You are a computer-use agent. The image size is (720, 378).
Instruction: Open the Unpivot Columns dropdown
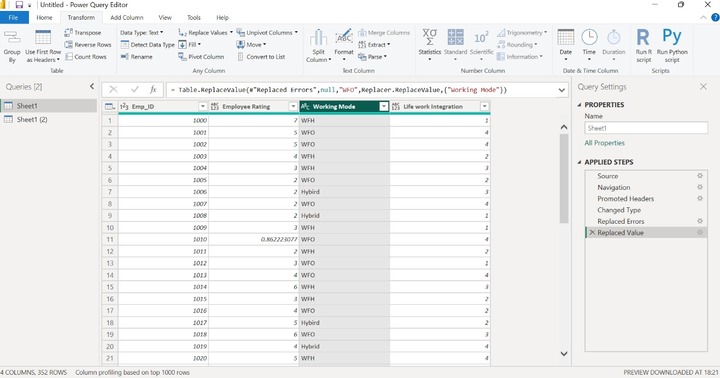click(267, 33)
